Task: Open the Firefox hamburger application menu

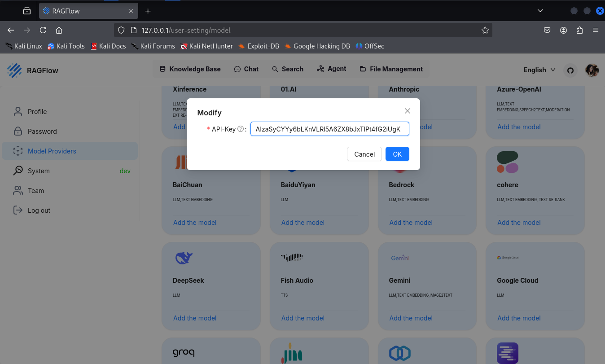Action: pos(596,30)
